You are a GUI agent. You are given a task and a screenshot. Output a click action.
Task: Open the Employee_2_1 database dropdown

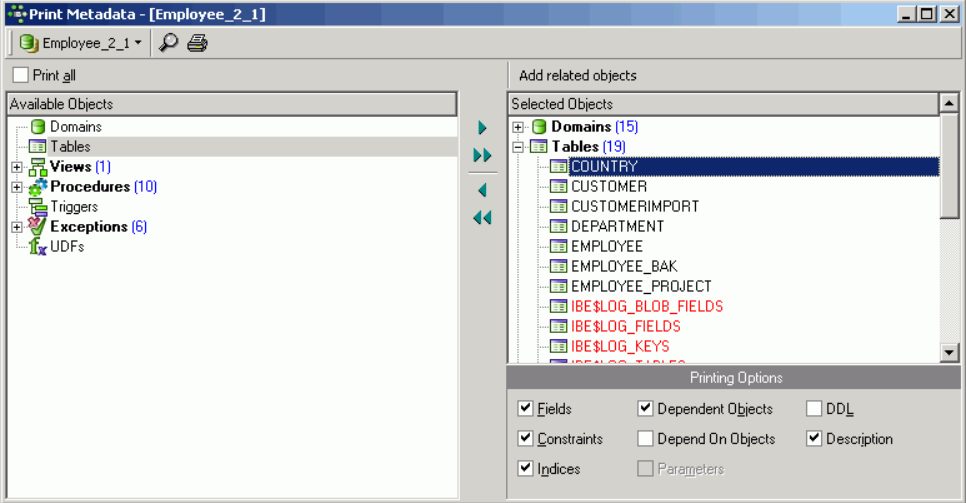(138, 43)
